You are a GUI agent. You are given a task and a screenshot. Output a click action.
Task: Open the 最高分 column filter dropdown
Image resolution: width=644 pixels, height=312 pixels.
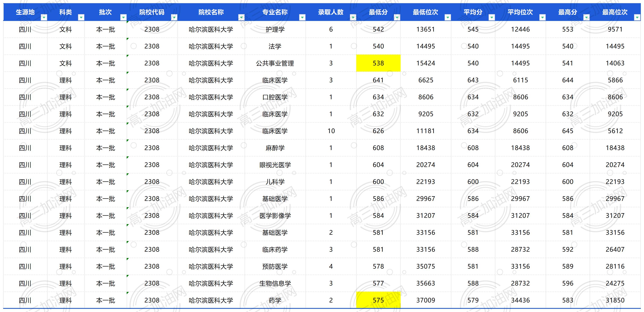586,17
